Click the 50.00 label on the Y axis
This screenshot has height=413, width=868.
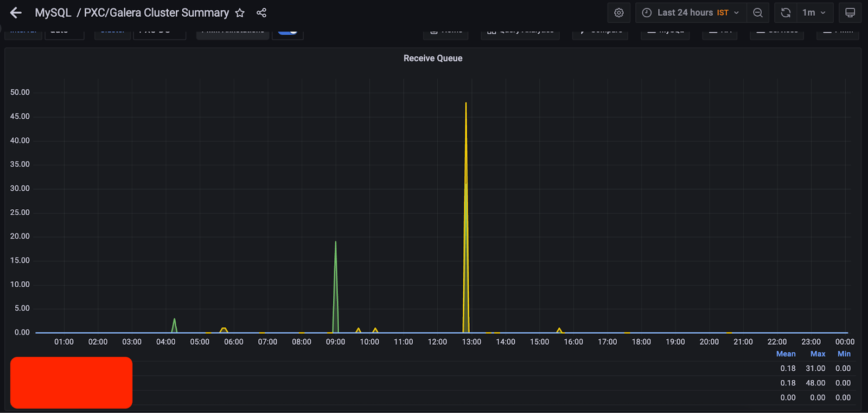(20, 92)
